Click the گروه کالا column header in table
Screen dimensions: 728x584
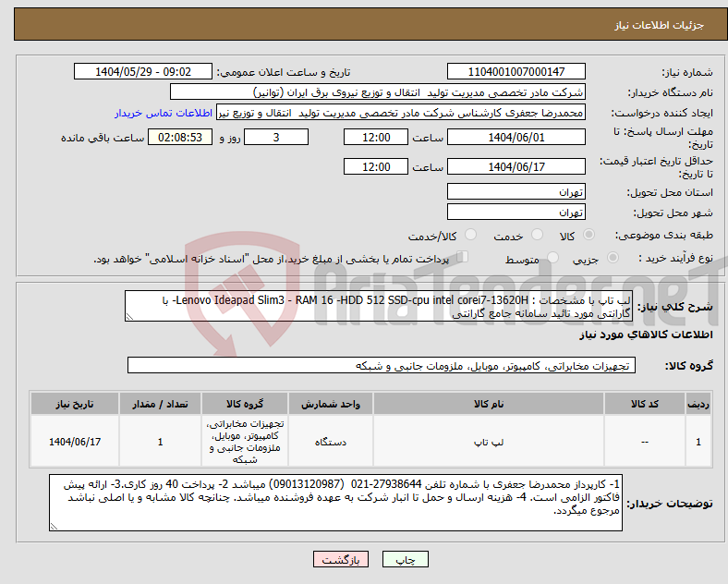coord(245,404)
